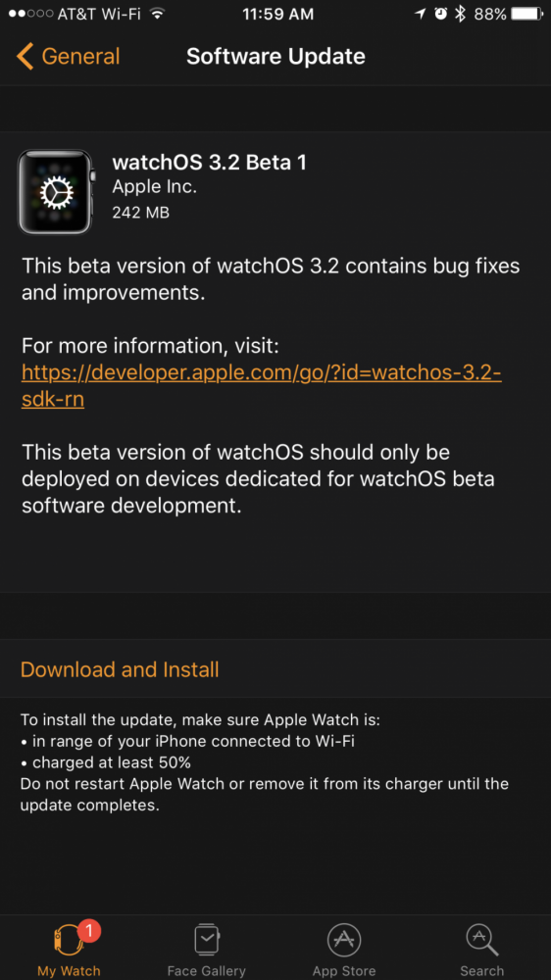The height and width of the screenshot is (980, 551).
Task: Open the My Watch tab icon
Action: [69, 940]
